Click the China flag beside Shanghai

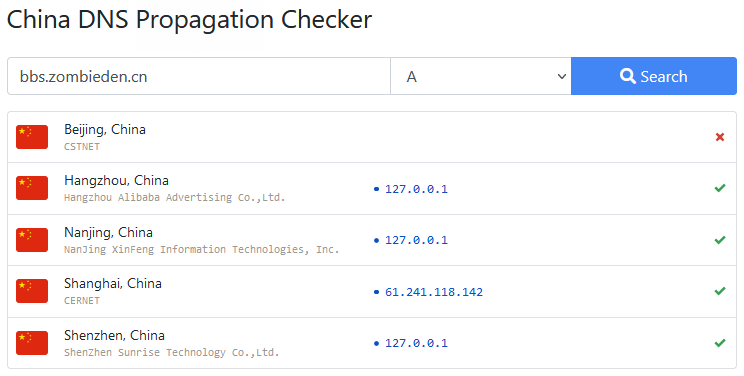[32, 291]
